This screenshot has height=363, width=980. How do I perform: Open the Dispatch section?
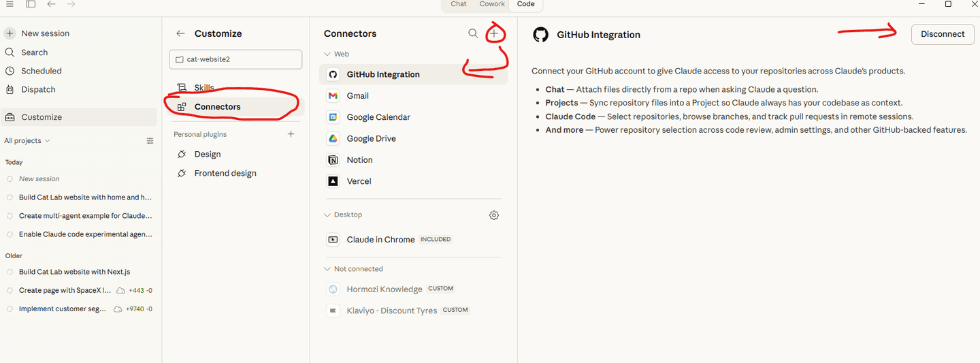point(38,89)
